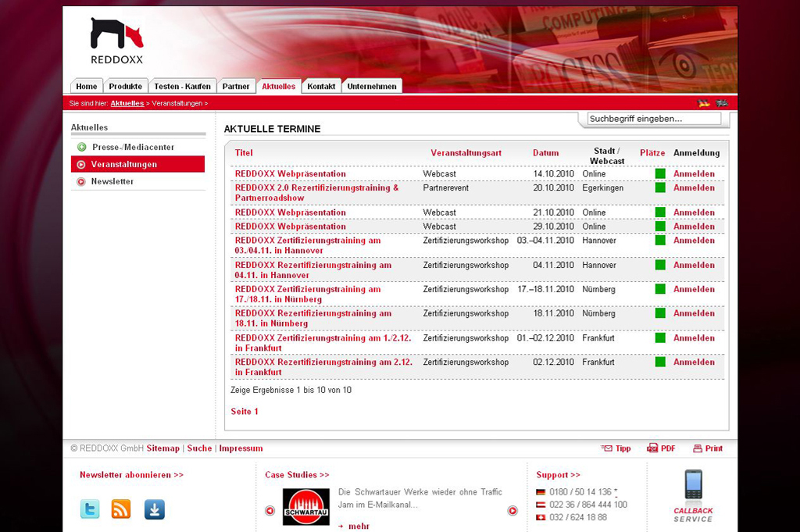Click the Newsletter sidebar bullet icon

pyautogui.click(x=80, y=181)
